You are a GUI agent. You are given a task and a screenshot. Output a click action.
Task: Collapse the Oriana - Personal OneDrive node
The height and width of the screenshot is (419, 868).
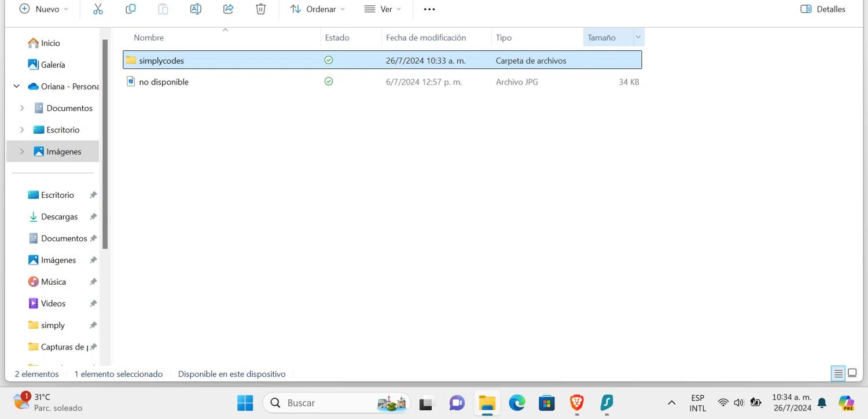tap(16, 86)
